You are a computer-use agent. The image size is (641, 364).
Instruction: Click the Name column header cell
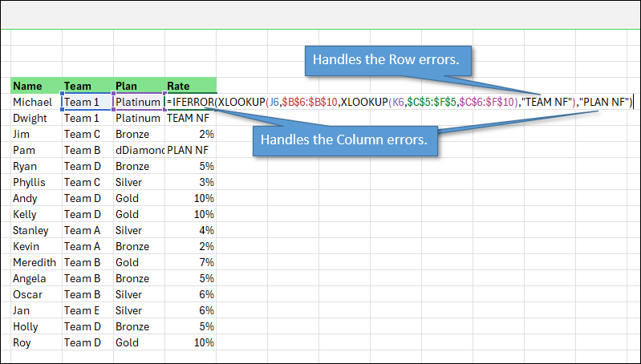point(35,86)
